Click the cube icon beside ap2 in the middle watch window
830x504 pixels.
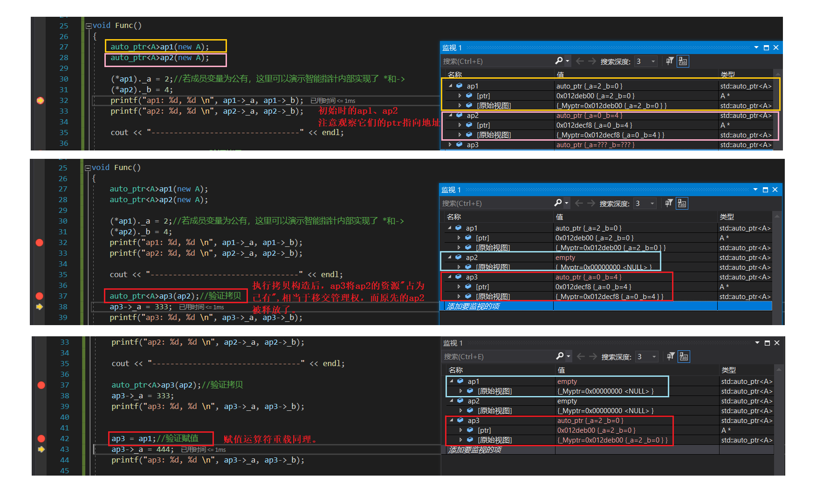click(x=458, y=257)
